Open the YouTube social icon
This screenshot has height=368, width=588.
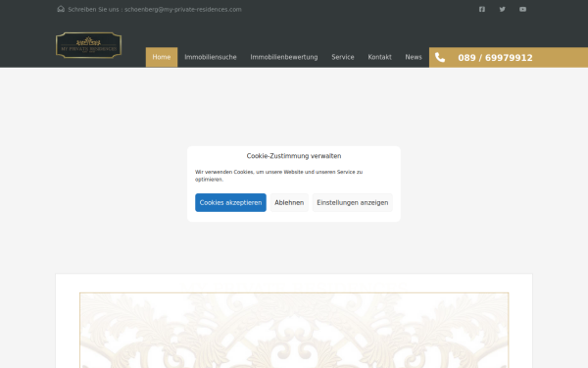point(522,9)
